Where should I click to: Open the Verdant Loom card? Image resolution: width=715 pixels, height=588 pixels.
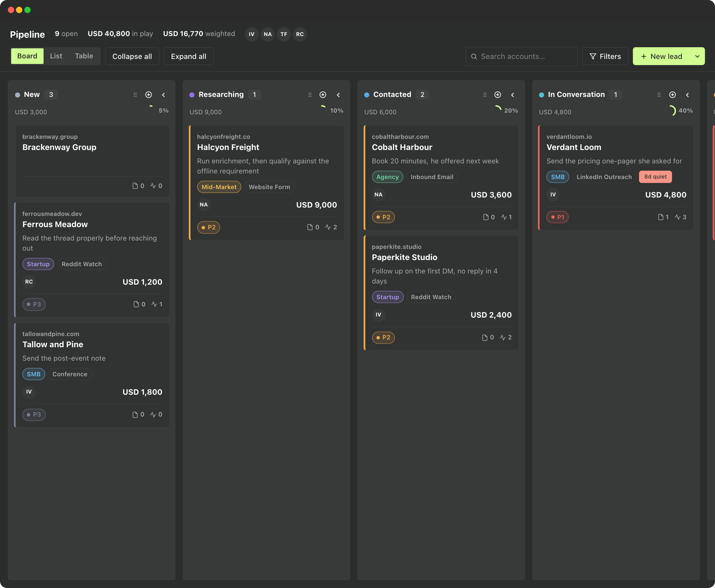click(616, 178)
